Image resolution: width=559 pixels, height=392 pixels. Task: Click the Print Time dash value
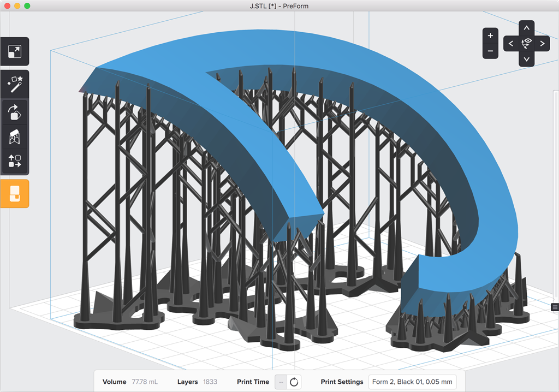coord(281,382)
